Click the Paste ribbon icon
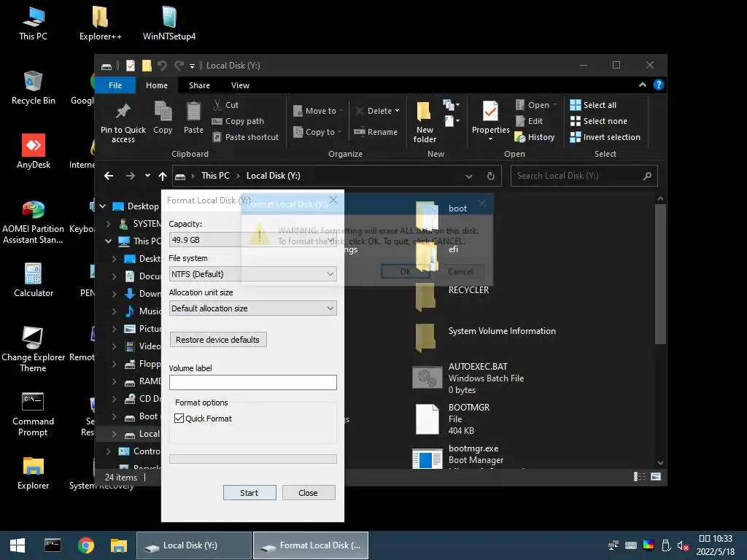This screenshot has height=560, width=747. pyautogui.click(x=193, y=117)
